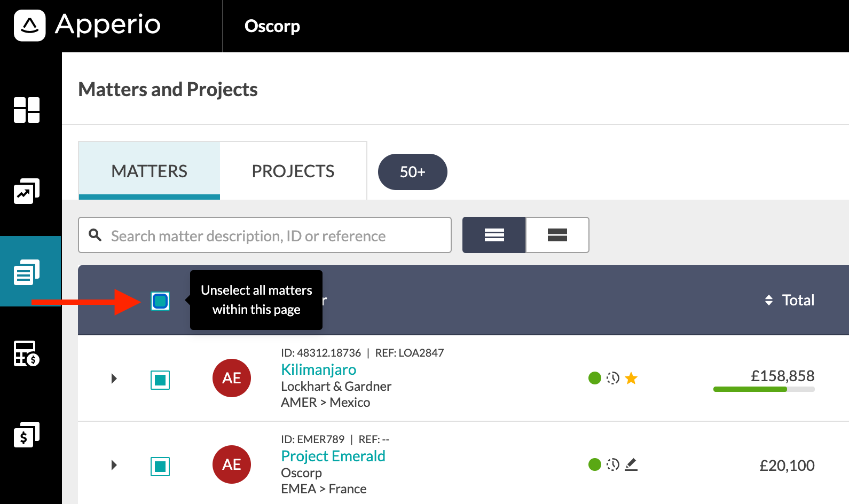The width and height of the screenshot is (849, 504).
Task: Click the EMEA > France region text
Action: point(324,489)
